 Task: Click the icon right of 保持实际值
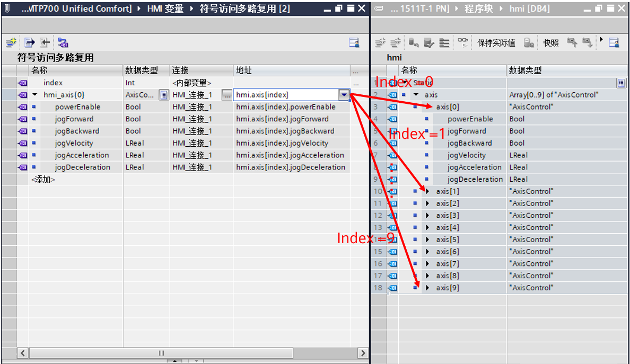coord(529,43)
